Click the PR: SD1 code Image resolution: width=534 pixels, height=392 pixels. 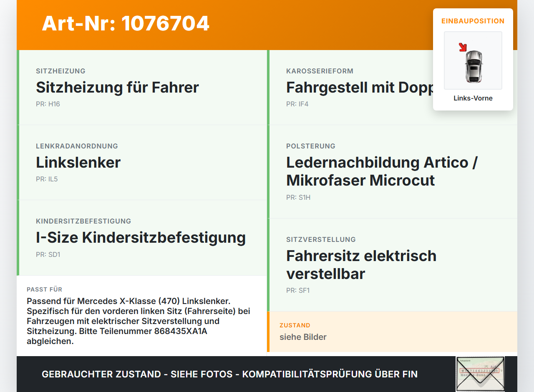pyautogui.click(x=48, y=254)
